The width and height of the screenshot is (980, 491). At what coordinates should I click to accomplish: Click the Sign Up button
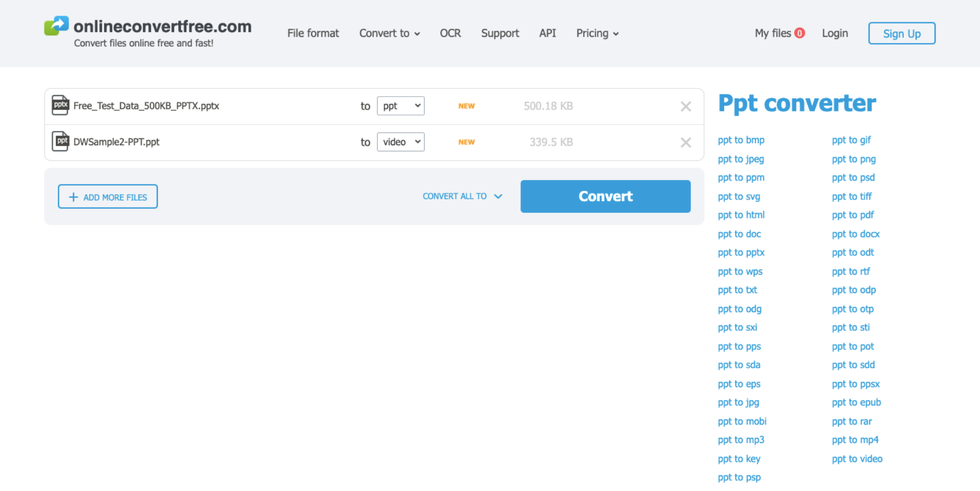[x=901, y=33]
